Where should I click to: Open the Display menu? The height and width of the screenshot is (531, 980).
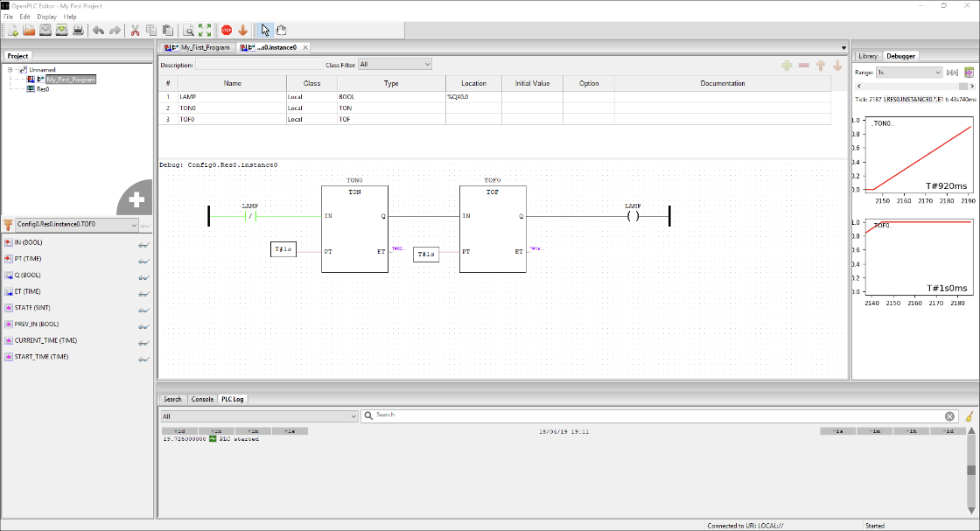point(46,17)
